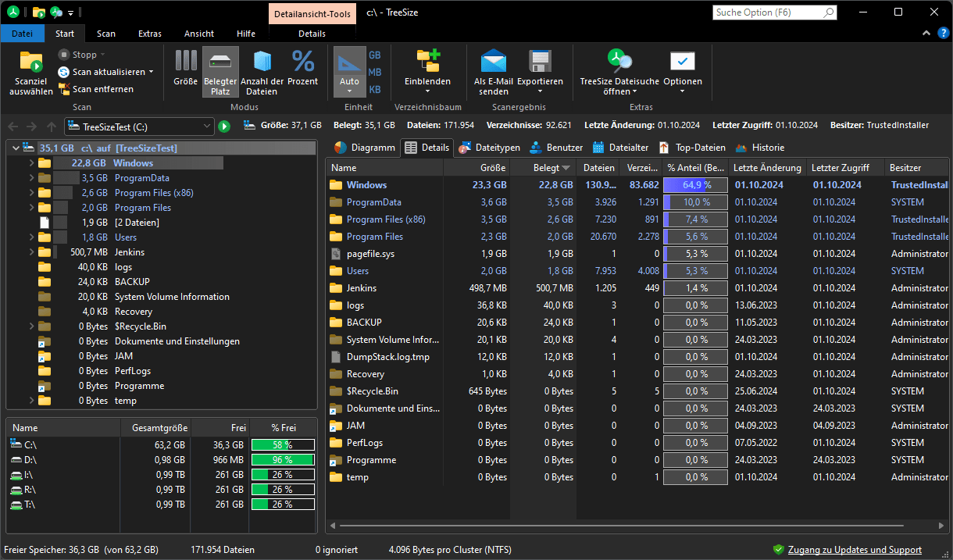The image size is (953, 560).
Task: Go up one directory level arrow
Action: [x=52, y=127]
